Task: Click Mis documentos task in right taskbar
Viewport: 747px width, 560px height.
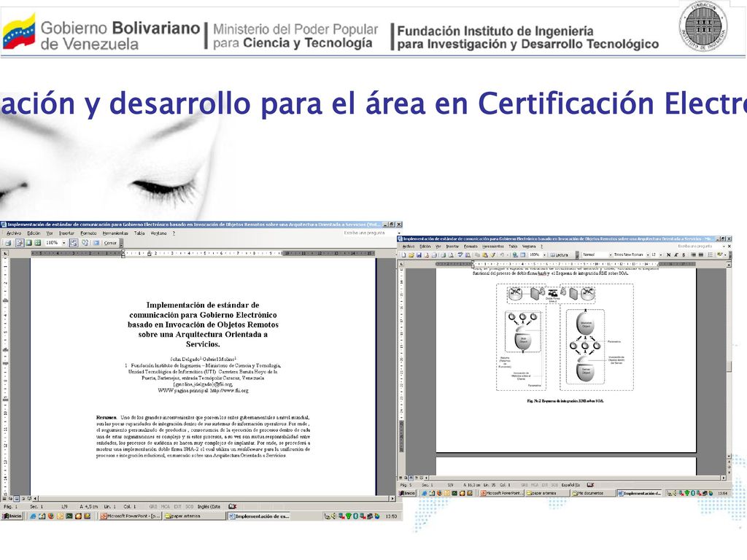Action: [x=592, y=494]
